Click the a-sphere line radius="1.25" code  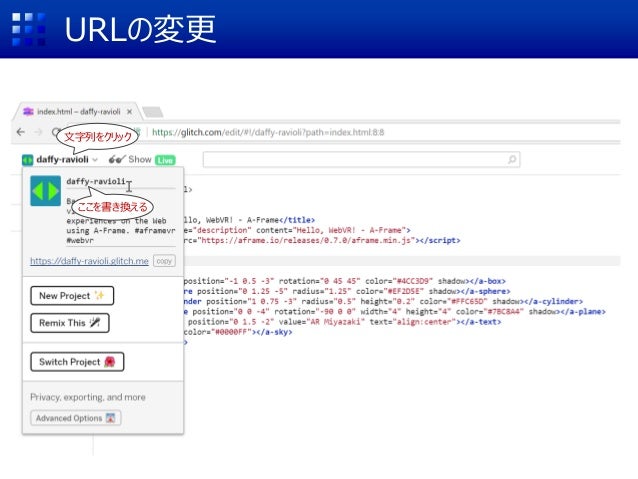[x=321, y=291]
